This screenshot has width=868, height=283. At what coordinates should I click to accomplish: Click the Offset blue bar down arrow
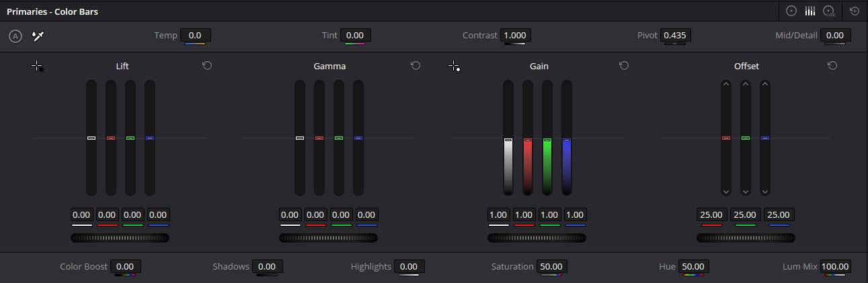point(764,192)
